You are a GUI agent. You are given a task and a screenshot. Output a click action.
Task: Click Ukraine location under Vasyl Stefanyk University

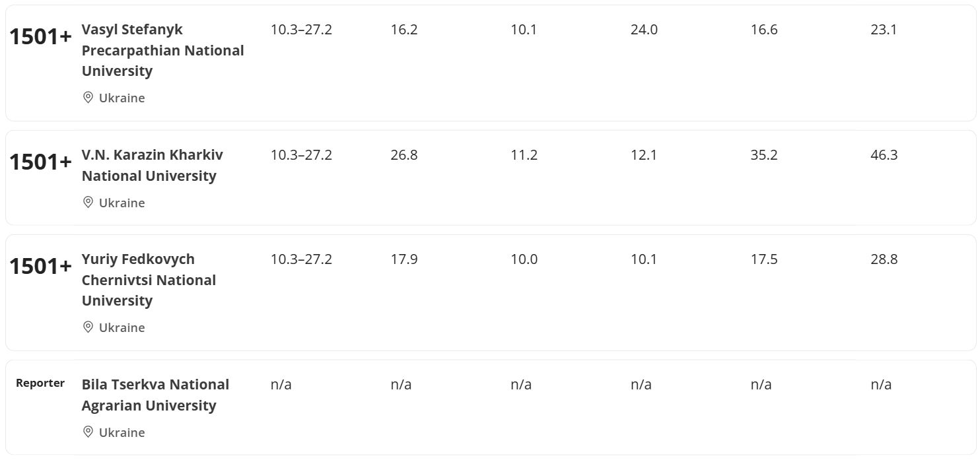click(x=122, y=98)
